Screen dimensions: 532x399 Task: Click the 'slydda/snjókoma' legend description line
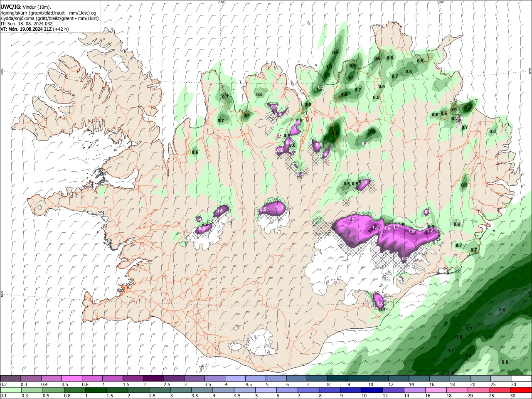49,18
